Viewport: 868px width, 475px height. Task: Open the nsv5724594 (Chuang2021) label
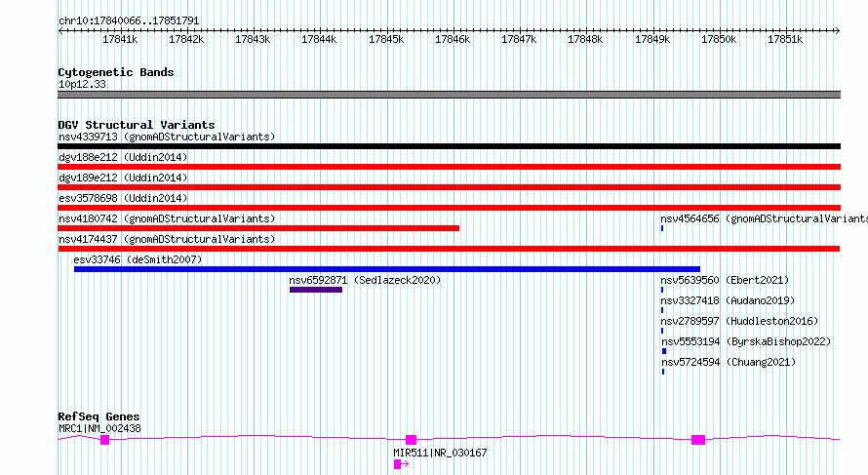click(x=730, y=362)
